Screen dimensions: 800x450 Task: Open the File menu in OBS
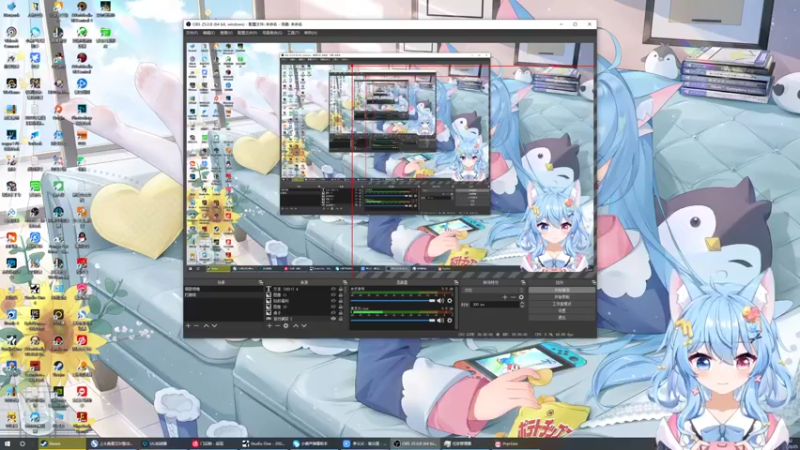pyautogui.click(x=192, y=33)
